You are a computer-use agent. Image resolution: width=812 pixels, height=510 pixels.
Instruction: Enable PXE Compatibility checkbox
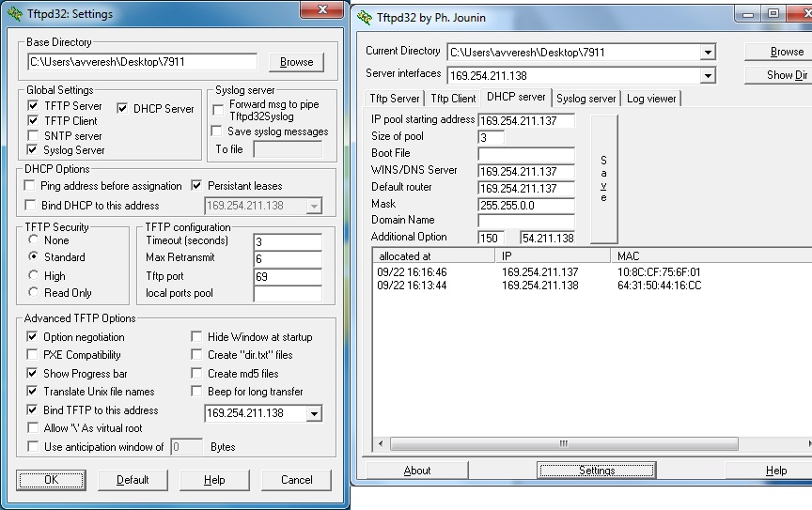(x=32, y=354)
